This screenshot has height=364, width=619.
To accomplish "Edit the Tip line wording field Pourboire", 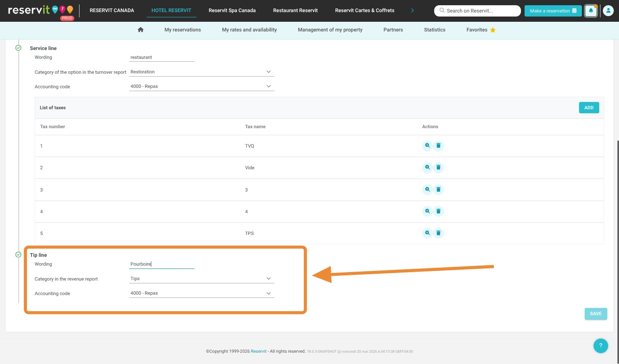I will click(162, 264).
